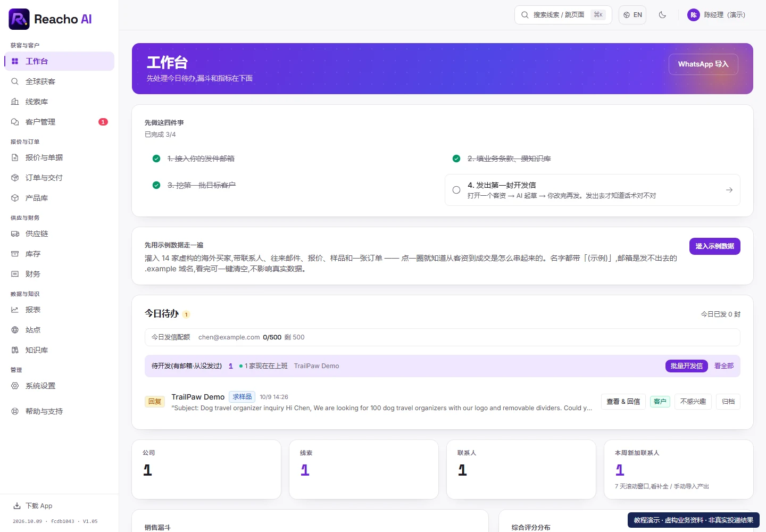Select 线索库 from the sidebar

(60, 102)
